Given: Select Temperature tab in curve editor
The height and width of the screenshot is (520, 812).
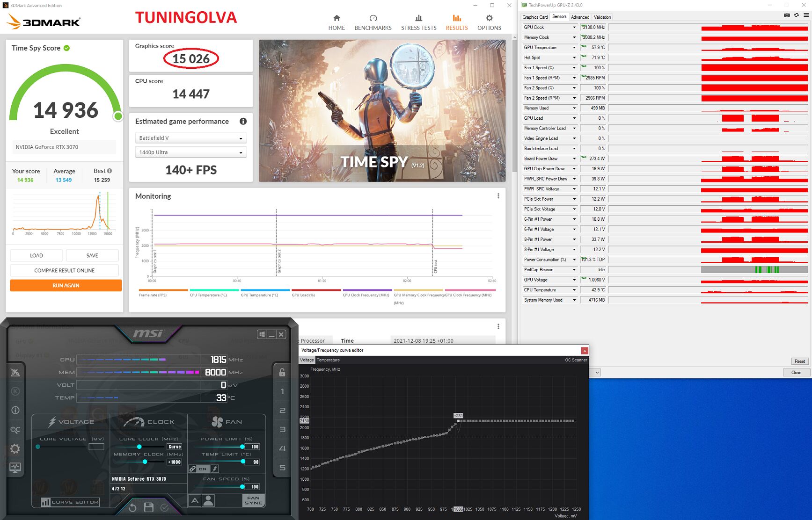Looking at the screenshot, I should pyautogui.click(x=328, y=360).
